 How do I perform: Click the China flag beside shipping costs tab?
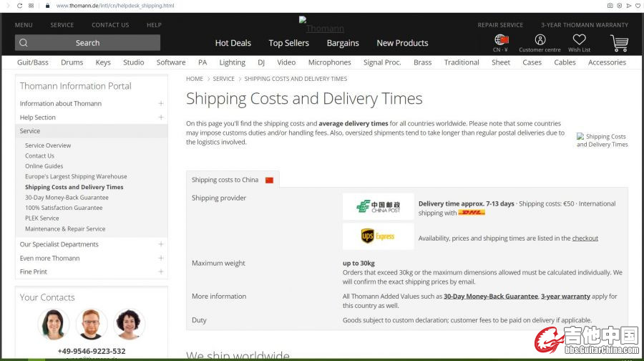click(270, 180)
